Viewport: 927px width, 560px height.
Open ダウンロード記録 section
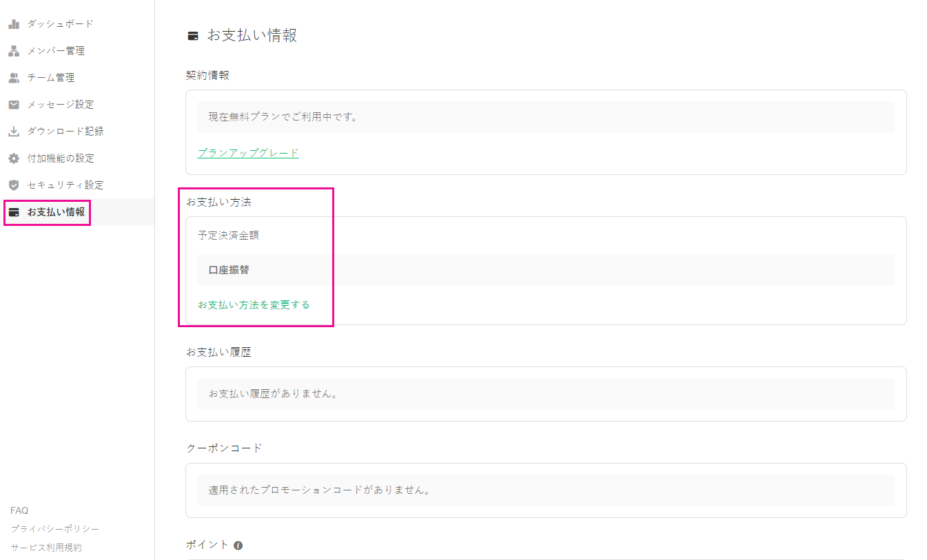click(65, 132)
